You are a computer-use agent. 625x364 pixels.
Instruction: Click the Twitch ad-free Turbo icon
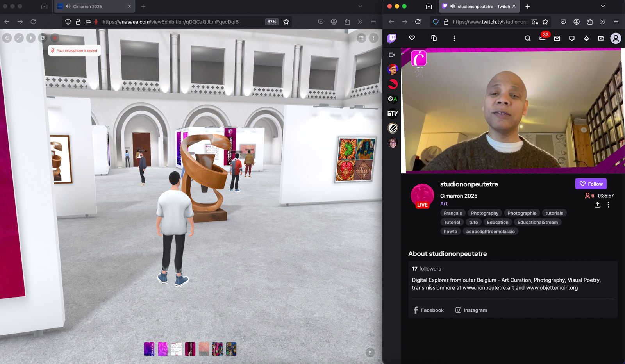[x=601, y=38]
